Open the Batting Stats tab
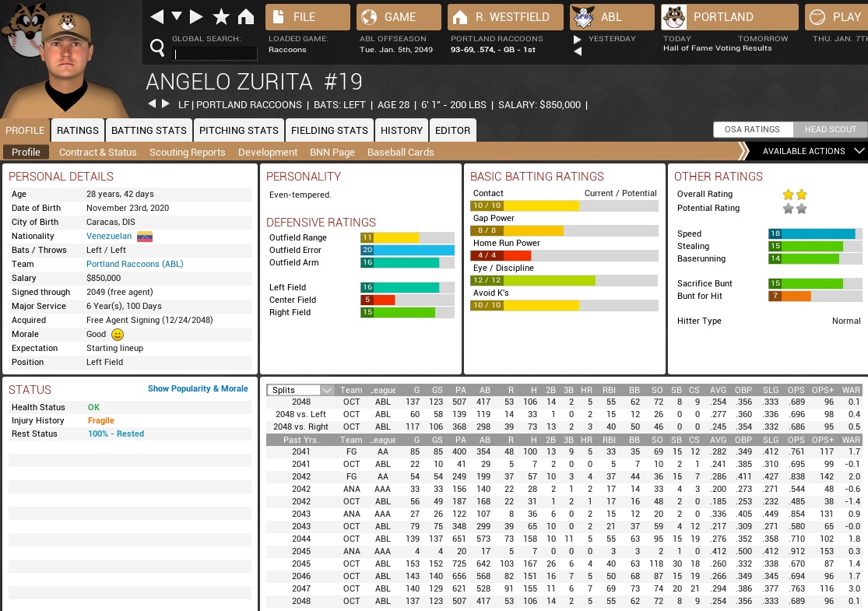 click(149, 130)
